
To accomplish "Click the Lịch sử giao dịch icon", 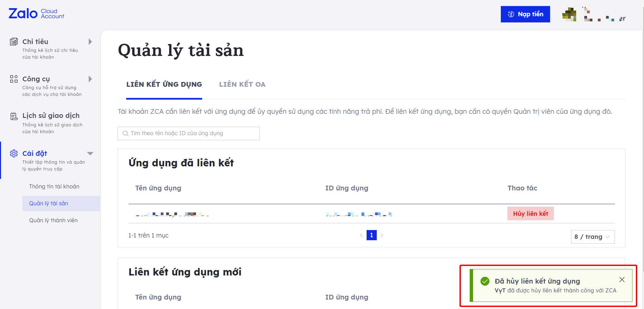I will tap(14, 116).
